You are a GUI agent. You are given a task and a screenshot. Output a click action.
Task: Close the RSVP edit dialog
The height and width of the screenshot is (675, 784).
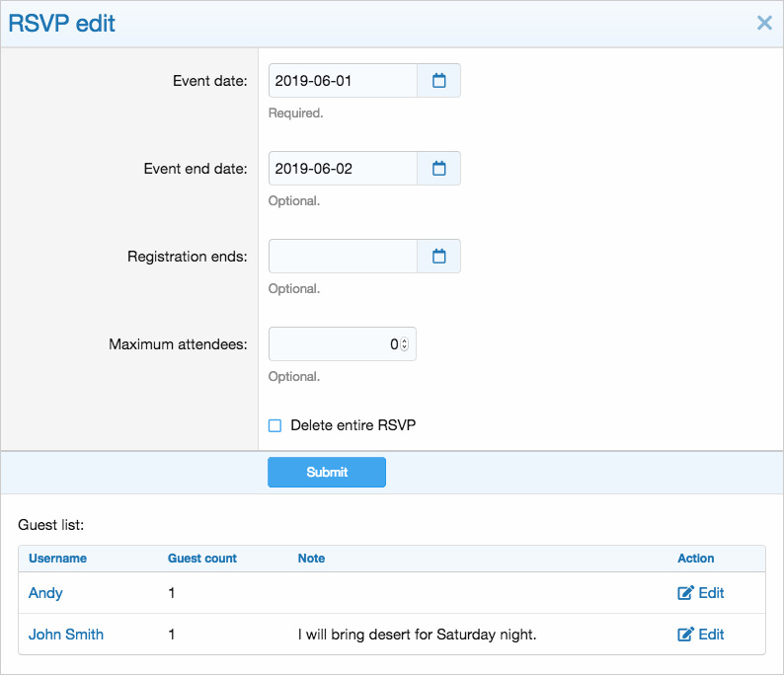[764, 23]
